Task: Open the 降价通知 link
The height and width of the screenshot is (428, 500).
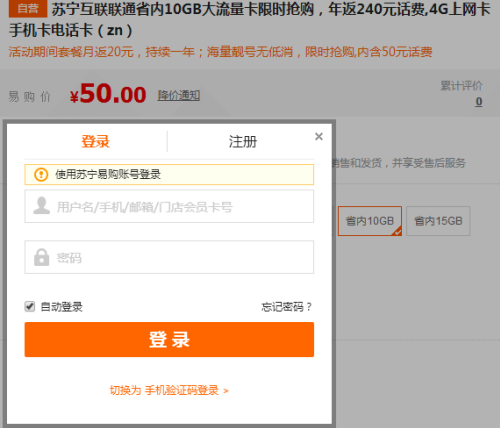Action: coord(179,95)
